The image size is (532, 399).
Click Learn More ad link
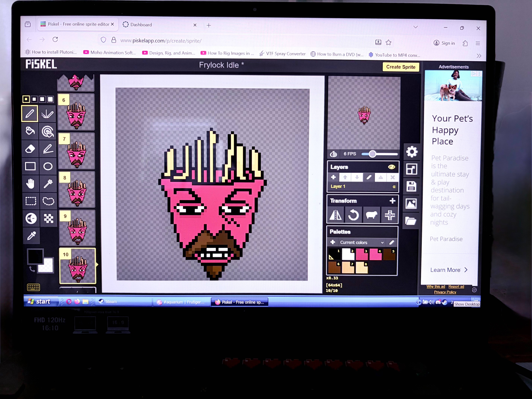449,270
